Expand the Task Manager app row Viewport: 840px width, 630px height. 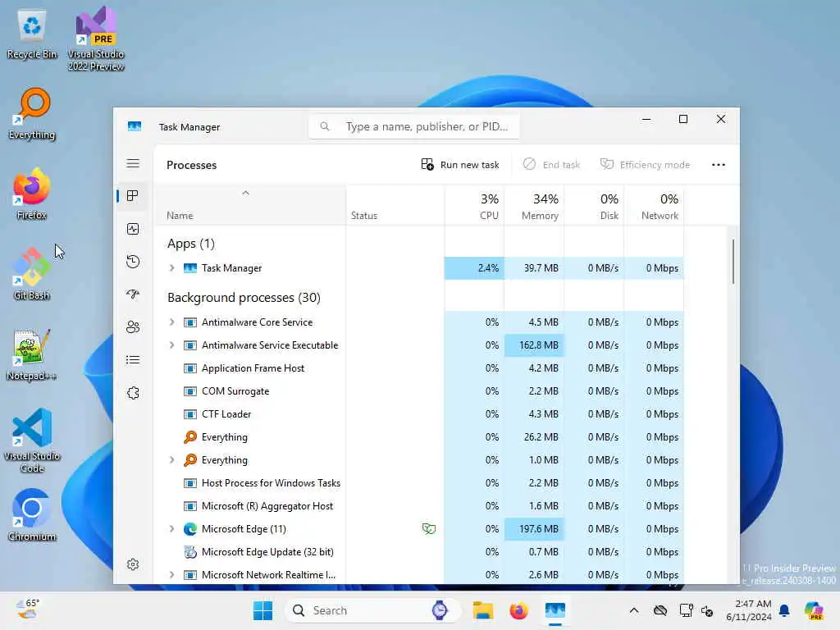pos(172,268)
